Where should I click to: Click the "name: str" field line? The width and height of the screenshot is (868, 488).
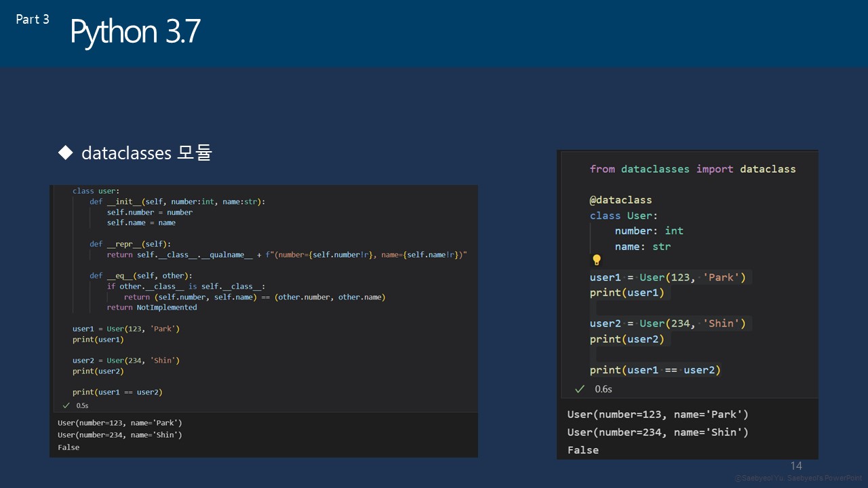coord(643,247)
